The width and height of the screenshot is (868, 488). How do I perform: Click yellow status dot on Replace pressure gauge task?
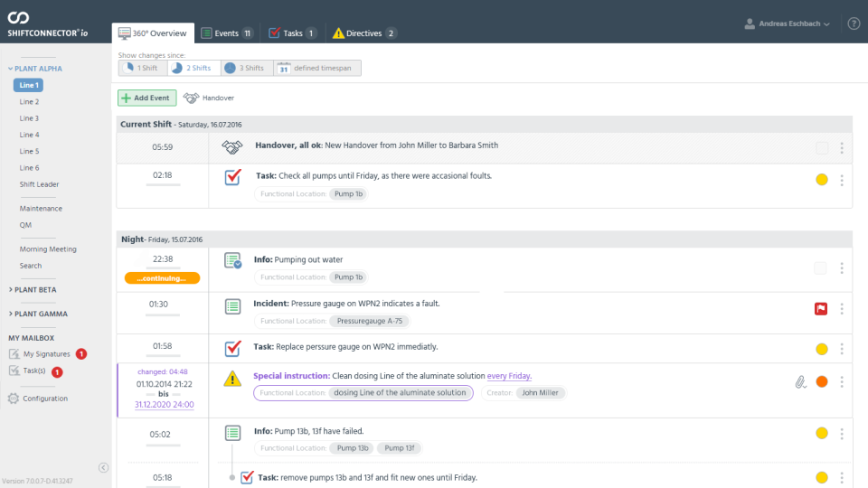pyautogui.click(x=822, y=349)
